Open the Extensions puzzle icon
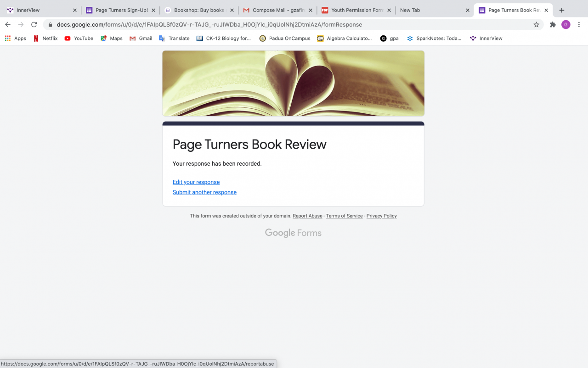This screenshot has width=588, height=368. point(553,25)
